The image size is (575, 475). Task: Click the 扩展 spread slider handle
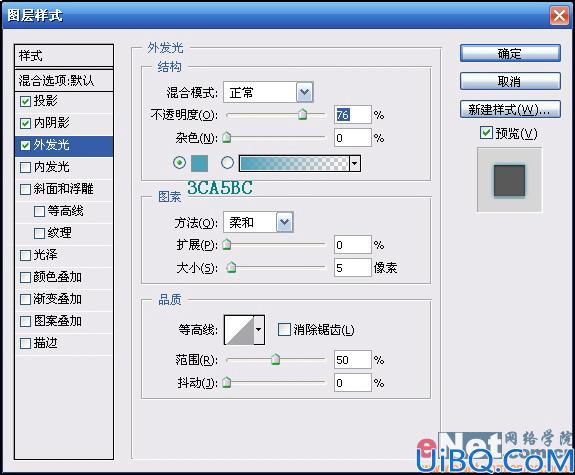(x=227, y=244)
